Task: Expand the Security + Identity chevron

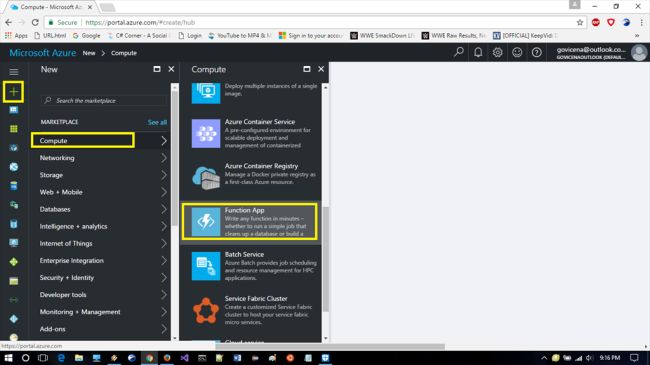Action: coord(164,277)
